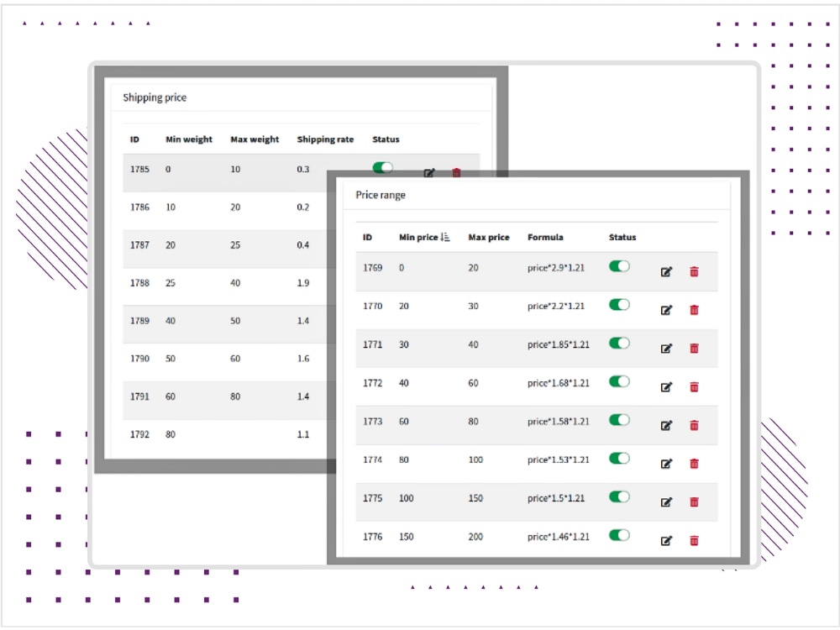The width and height of the screenshot is (840, 630).
Task: Toggle status for price range 1773
Action: [x=619, y=420]
